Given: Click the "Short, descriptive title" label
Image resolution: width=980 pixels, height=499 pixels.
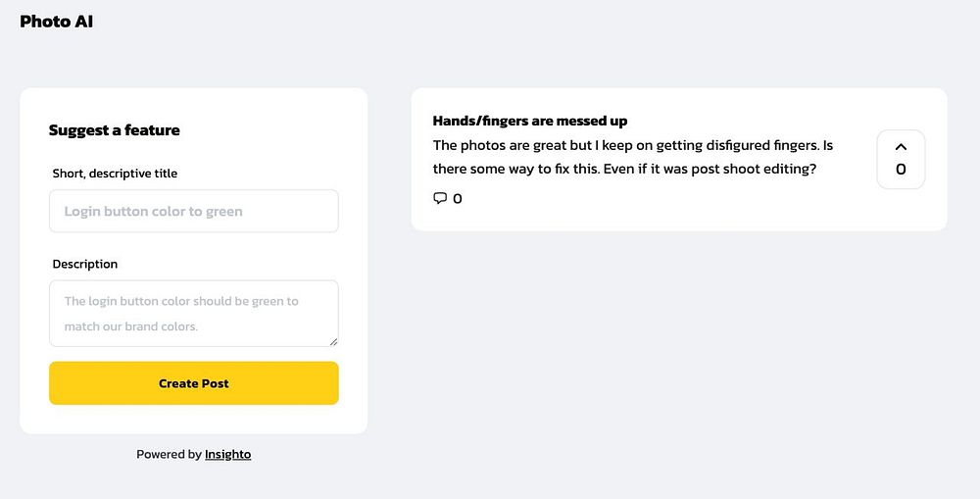Looking at the screenshot, I should tap(116, 174).
